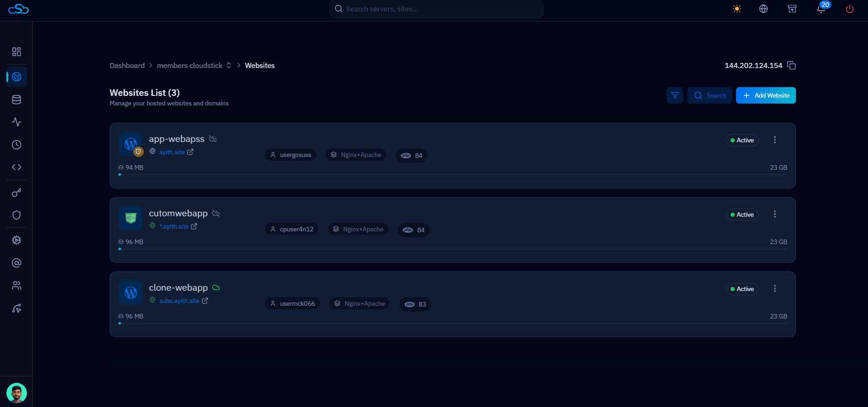
Task: Open notifications bell with 20 badge
Action: [822, 8]
